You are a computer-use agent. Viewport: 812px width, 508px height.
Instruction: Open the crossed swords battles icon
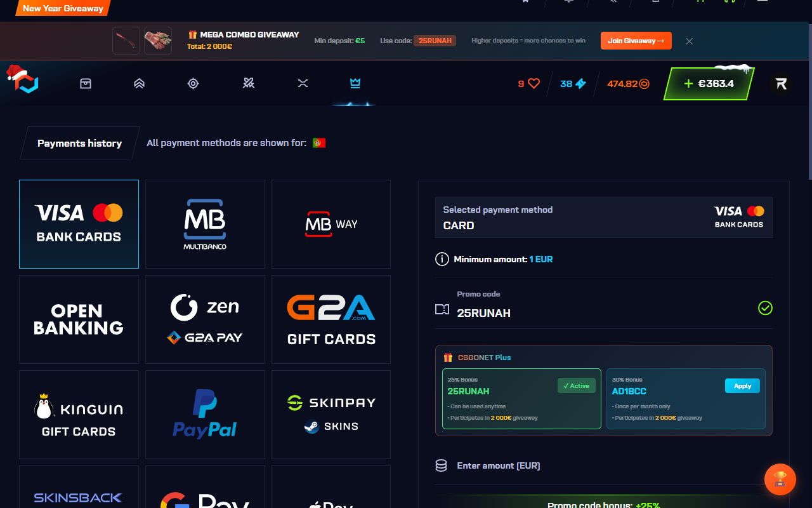coord(249,83)
